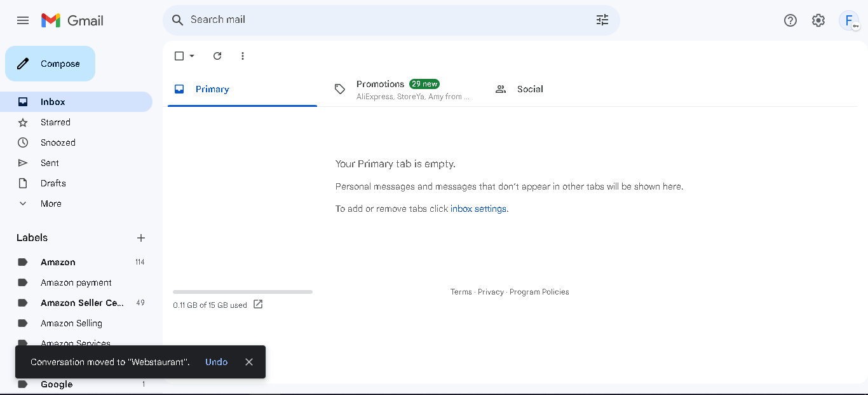The image size is (868, 395).
Task: Follow the inbox settings link
Action: pos(478,209)
